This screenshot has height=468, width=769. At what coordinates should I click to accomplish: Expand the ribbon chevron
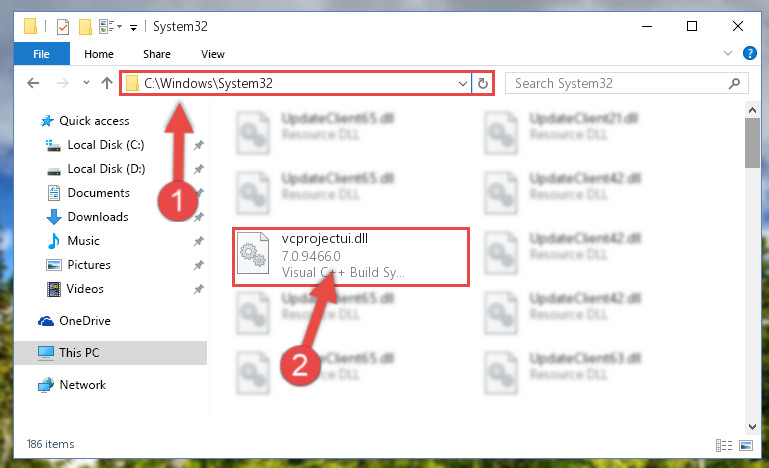(x=728, y=53)
